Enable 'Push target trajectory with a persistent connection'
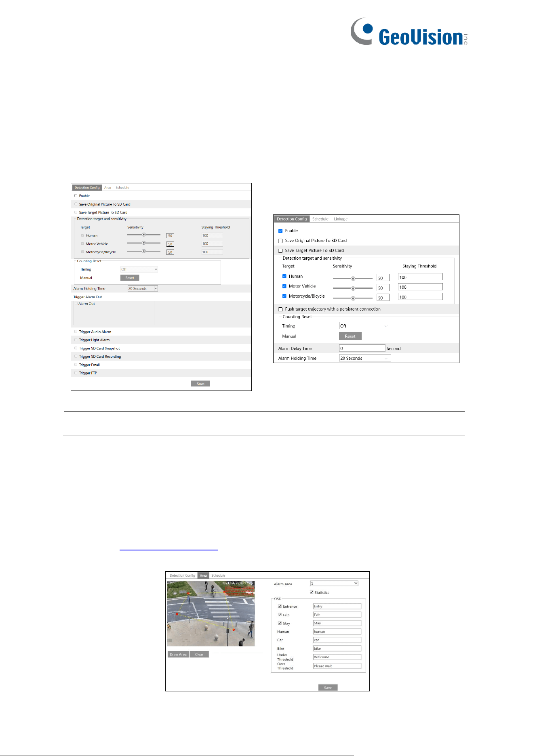 tap(280, 309)
